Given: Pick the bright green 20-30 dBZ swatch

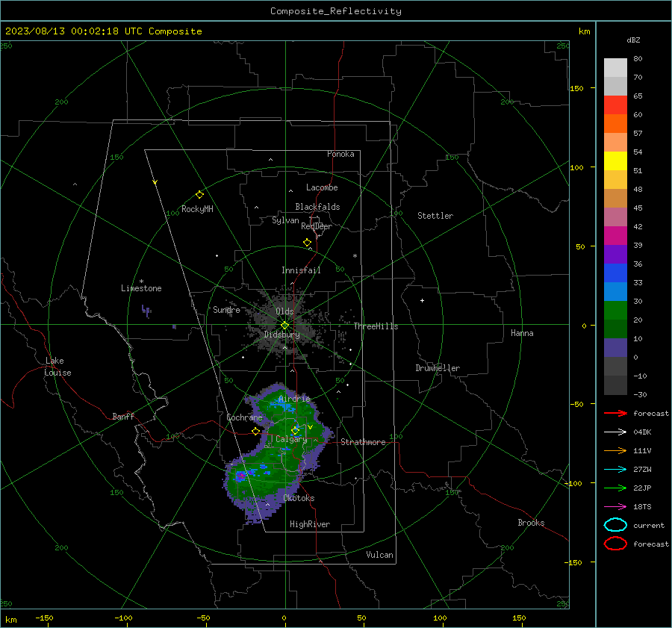Looking at the screenshot, I should [x=615, y=311].
